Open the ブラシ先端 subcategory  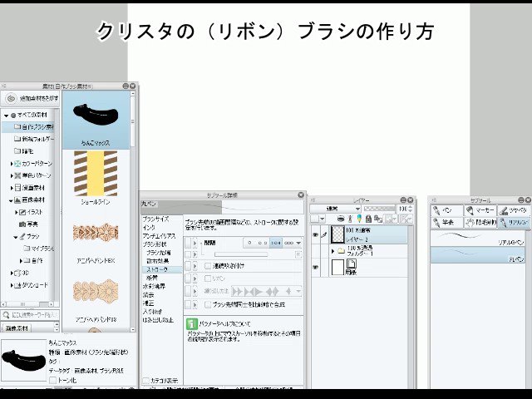(x=159, y=253)
